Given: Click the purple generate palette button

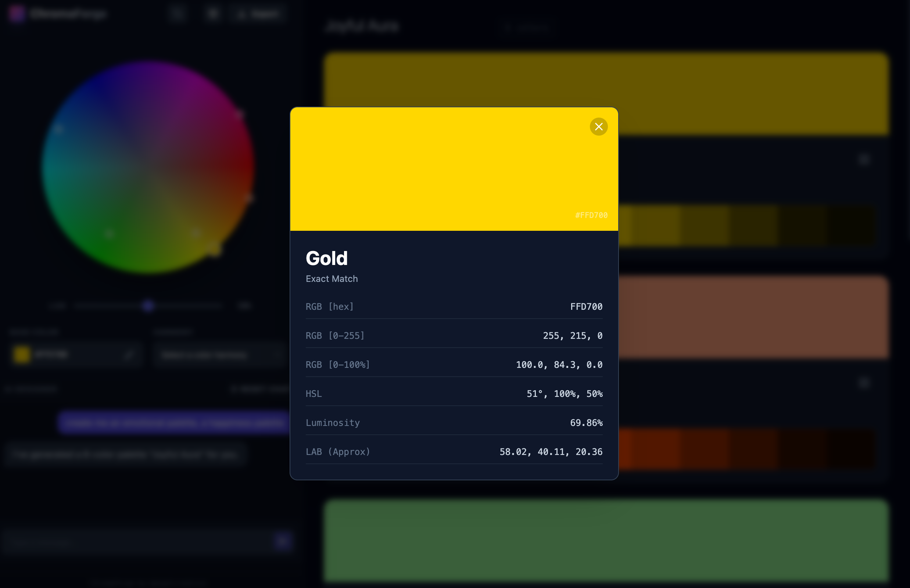Looking at the screenshot, I should pyautogui.click(x=173, y=422).
